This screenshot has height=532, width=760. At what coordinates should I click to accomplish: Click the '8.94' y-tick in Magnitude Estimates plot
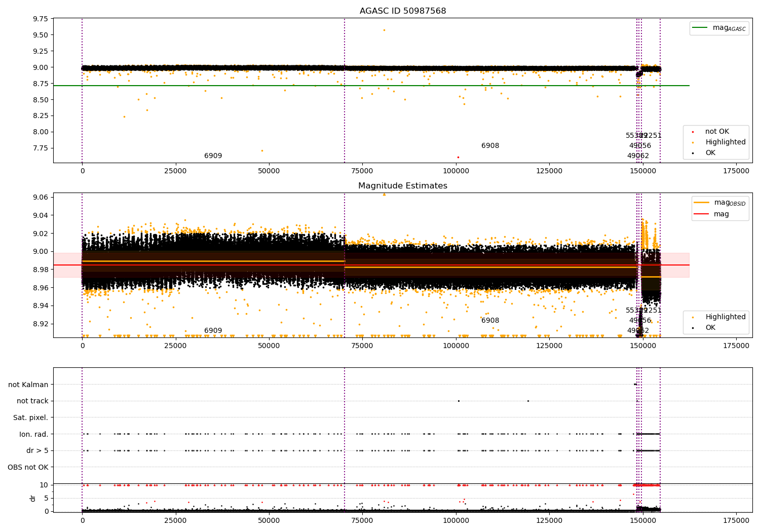(x=41, y=306)
